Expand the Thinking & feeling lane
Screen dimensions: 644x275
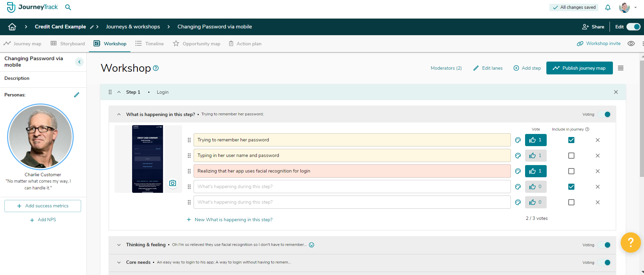pyautogui.click(x=119, y=245)
